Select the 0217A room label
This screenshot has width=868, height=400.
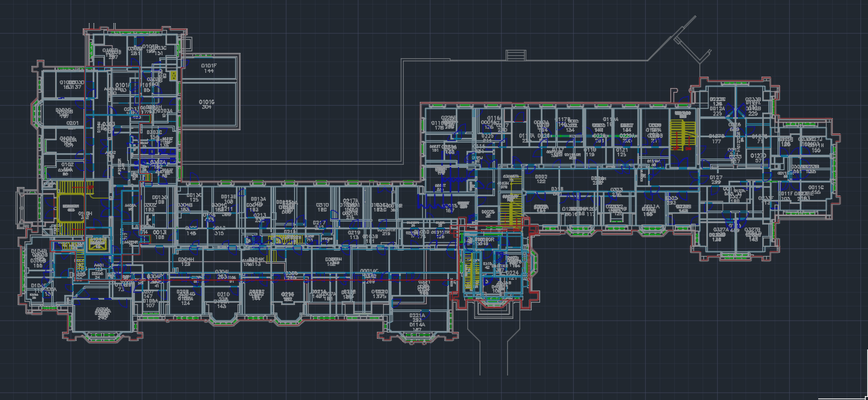click(x=350, y=201)
